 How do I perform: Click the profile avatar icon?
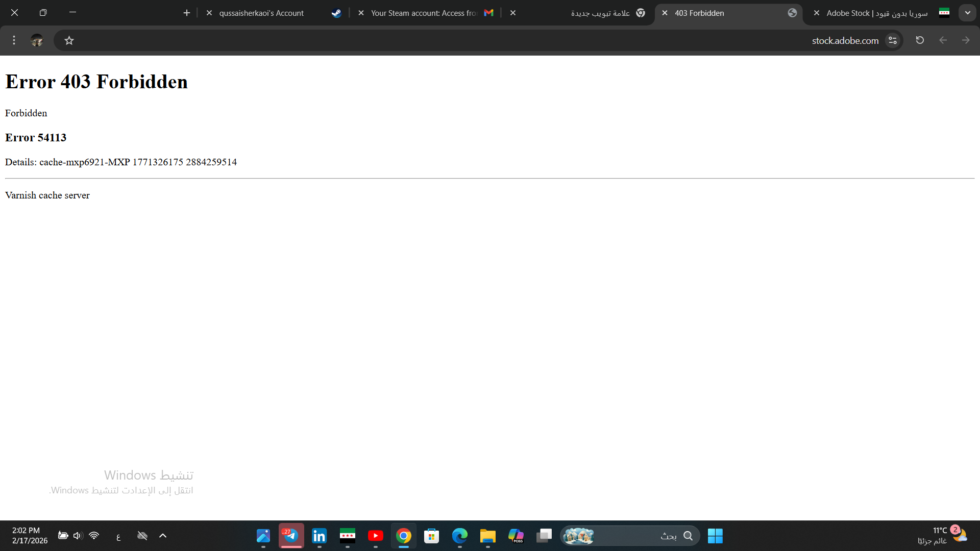(37, 40)
